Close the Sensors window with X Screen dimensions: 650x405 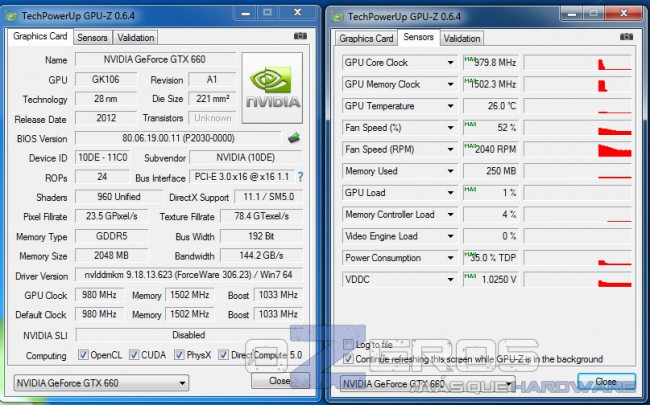click(623, 14)
